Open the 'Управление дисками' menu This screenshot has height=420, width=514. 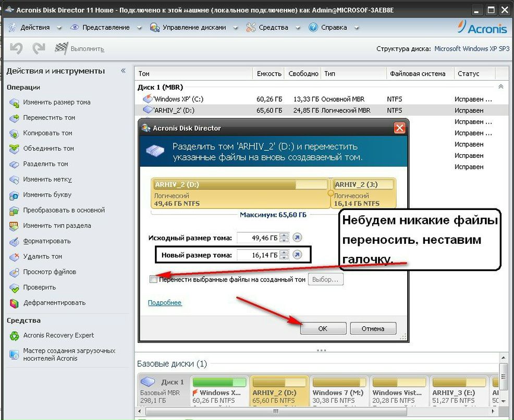pos(194,27)
